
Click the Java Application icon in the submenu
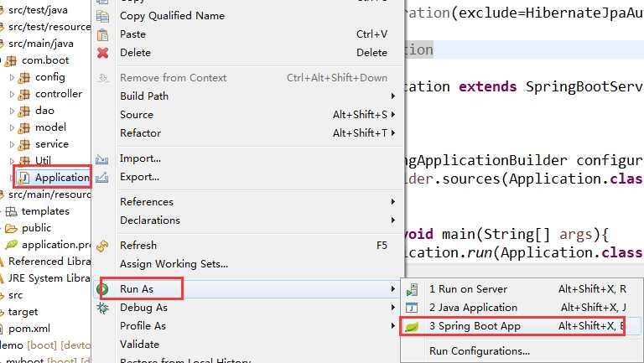(412, 308)
